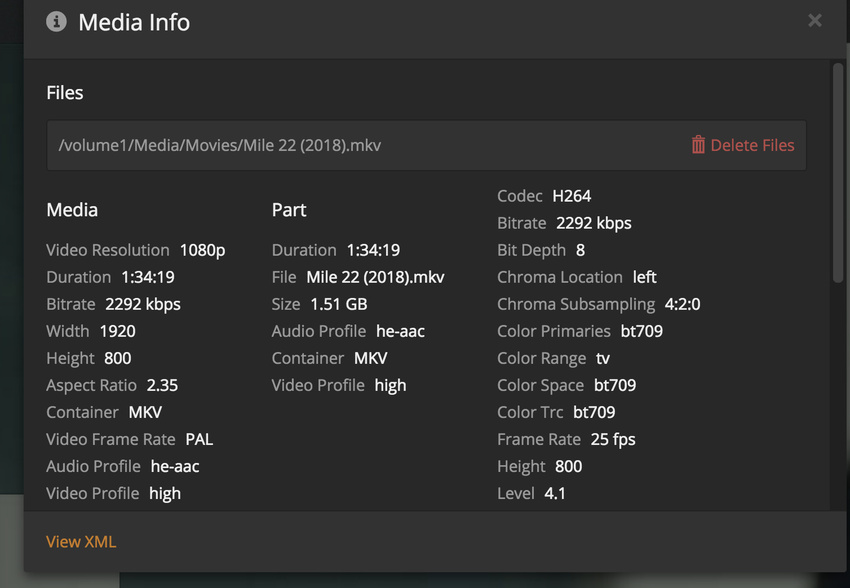The image size is (850, 588).
Task: Select the Part column heading
Action: 289,210
